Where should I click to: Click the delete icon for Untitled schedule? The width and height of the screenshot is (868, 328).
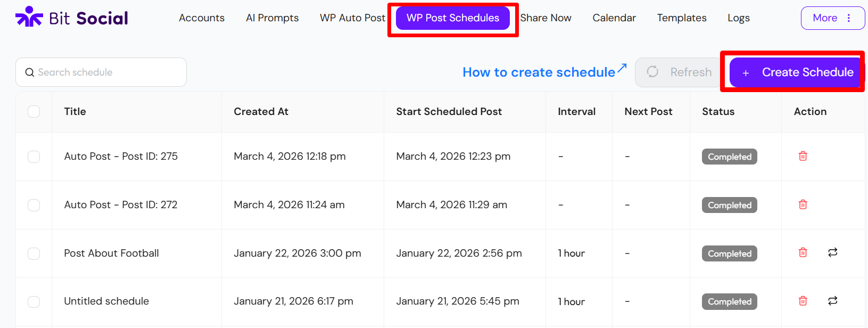803,301
